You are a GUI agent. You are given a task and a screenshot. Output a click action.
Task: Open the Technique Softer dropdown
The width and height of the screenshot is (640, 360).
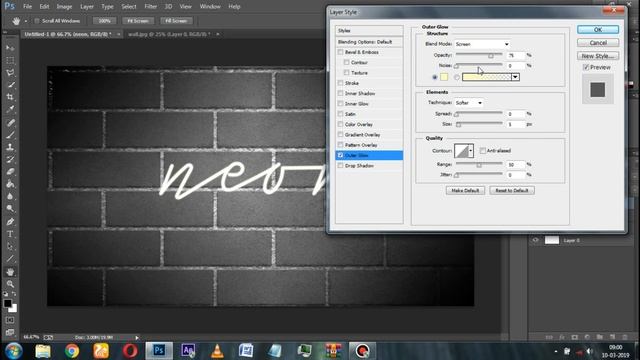click(x=469, y=103)
